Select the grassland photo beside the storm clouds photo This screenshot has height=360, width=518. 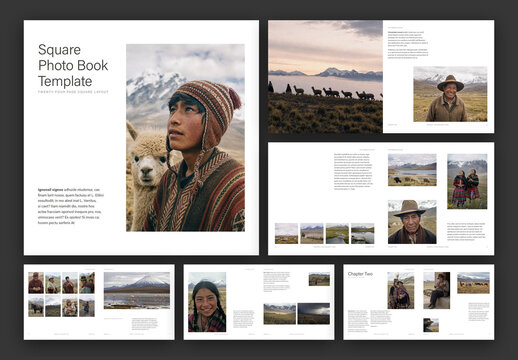[x=279, y=314]
